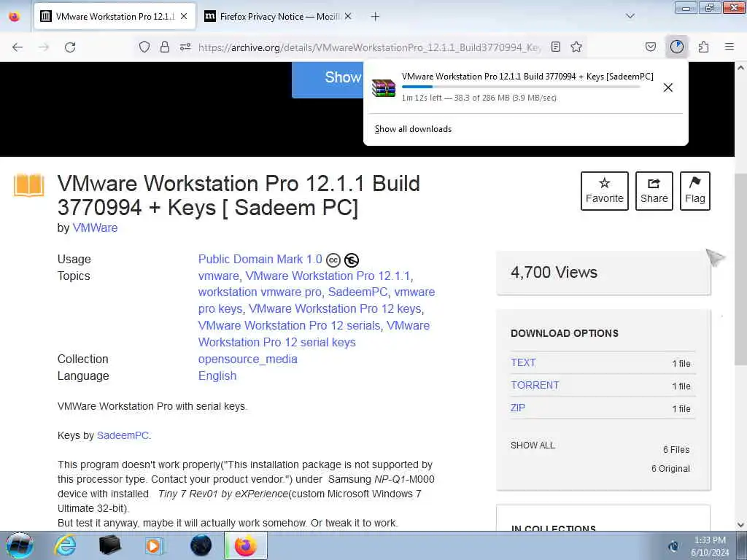747x560 pixels.
Task: Click scrollbar down arrow
Action: pos(740,525)
